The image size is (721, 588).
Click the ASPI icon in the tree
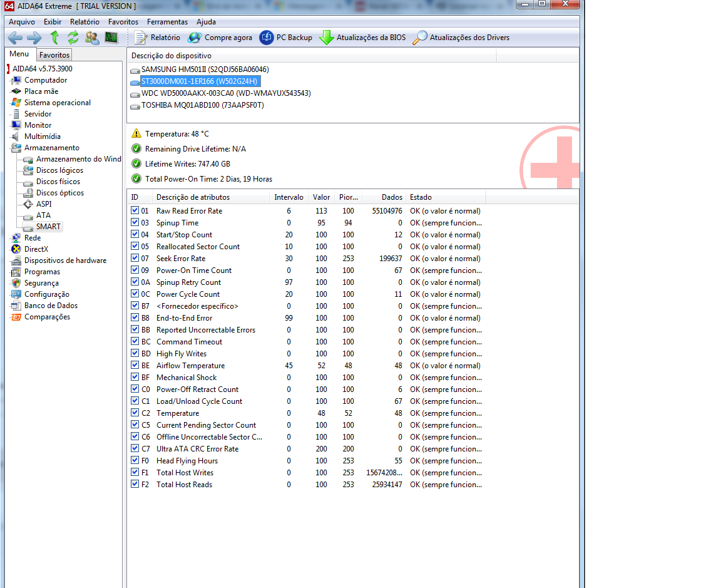pyautogui.click(x=28, y=204)
